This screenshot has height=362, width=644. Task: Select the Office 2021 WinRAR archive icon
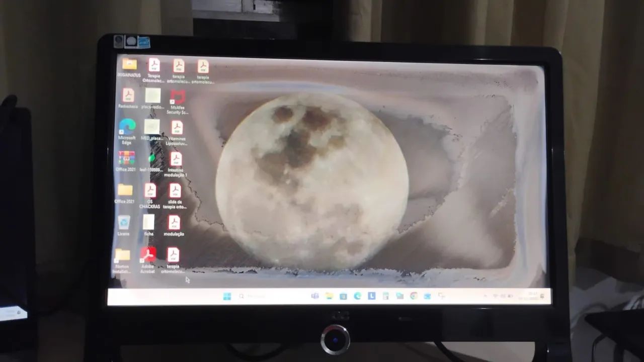point(126,158)
